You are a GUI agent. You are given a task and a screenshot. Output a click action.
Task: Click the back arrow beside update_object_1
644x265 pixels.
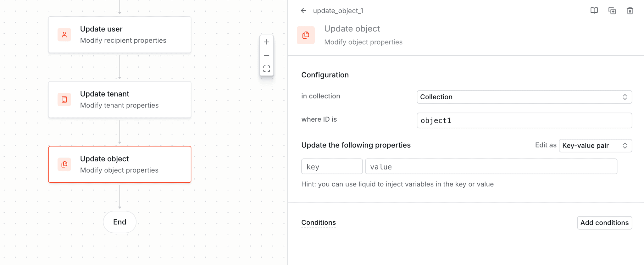[x=303, y=10]
